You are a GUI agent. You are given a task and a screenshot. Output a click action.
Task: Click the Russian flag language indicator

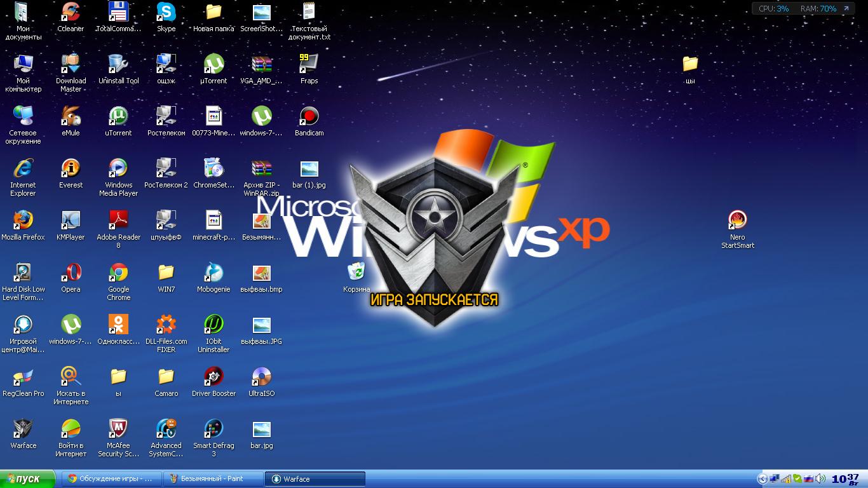[x=809, y=478]
